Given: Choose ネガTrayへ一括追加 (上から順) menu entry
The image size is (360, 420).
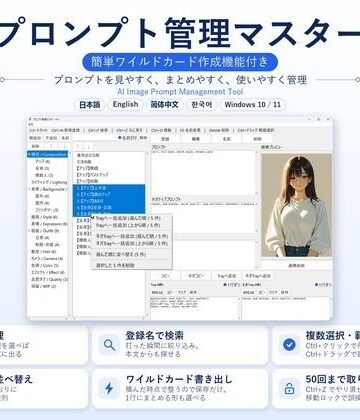Looking at the screenshot, I should tap(132, 244).
